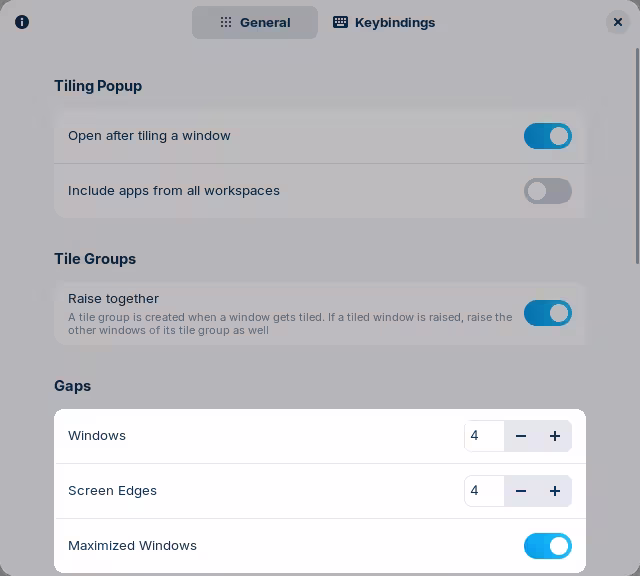This screenshot has height=576, width=640.
Task: Increase the Windows gap value
Action: point(555,436)
